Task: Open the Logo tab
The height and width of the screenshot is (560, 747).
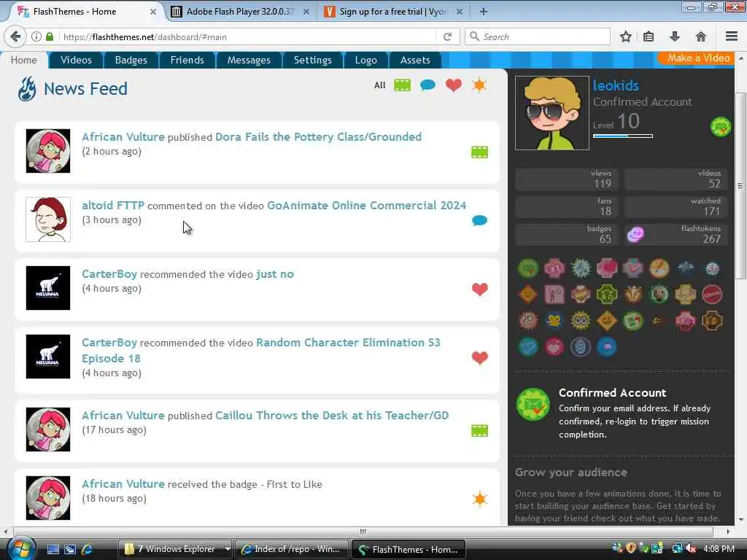Action: click(x=366, y=60)
